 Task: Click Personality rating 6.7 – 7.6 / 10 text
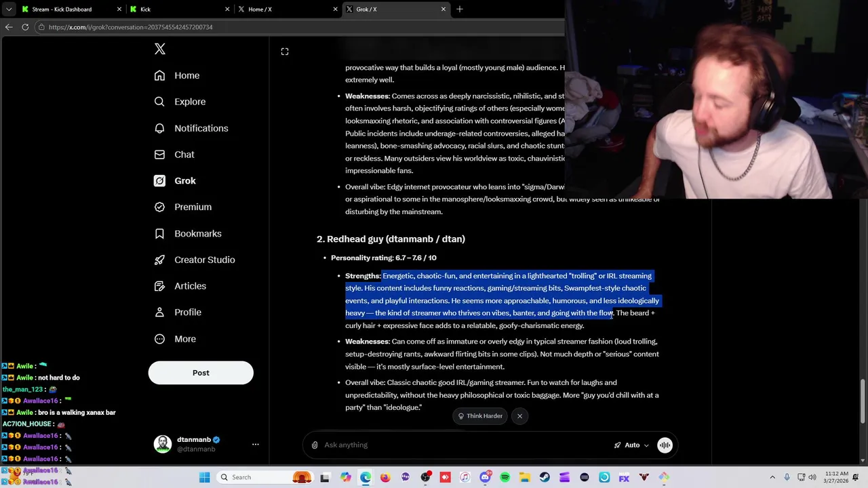[384, 258]
